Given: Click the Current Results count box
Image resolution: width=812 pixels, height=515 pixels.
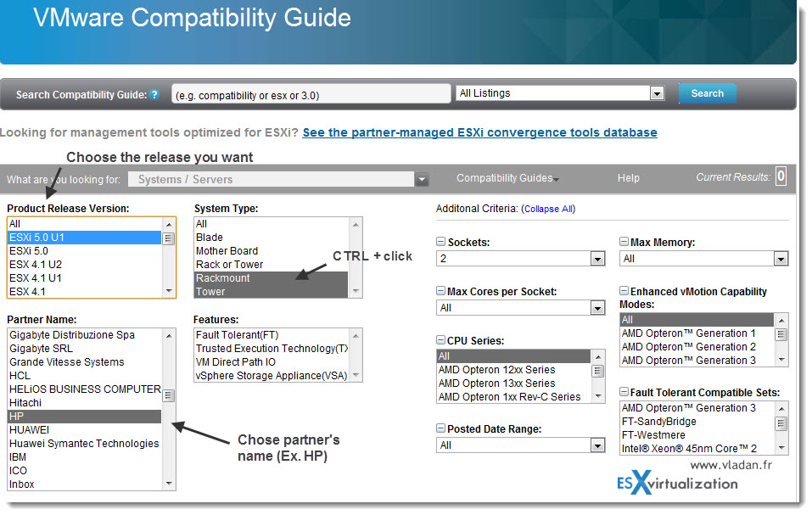Looking at the screenshot, I should point(781,176).
